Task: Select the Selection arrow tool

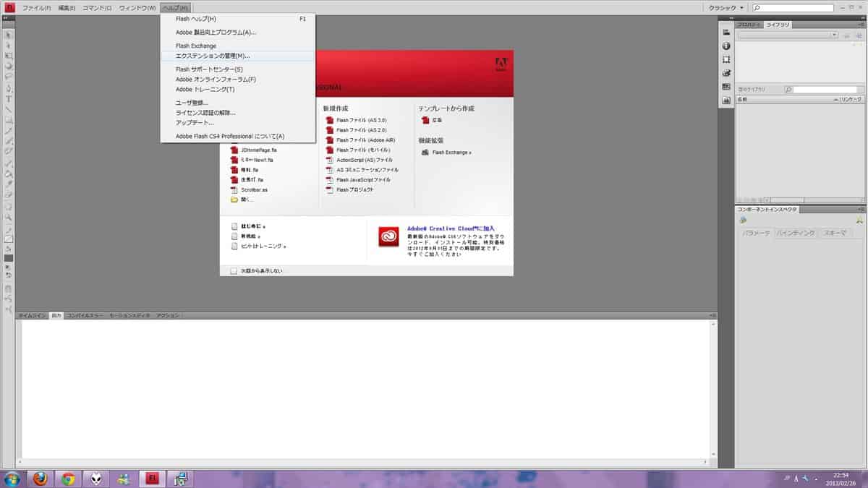Action: coord(9,34)
